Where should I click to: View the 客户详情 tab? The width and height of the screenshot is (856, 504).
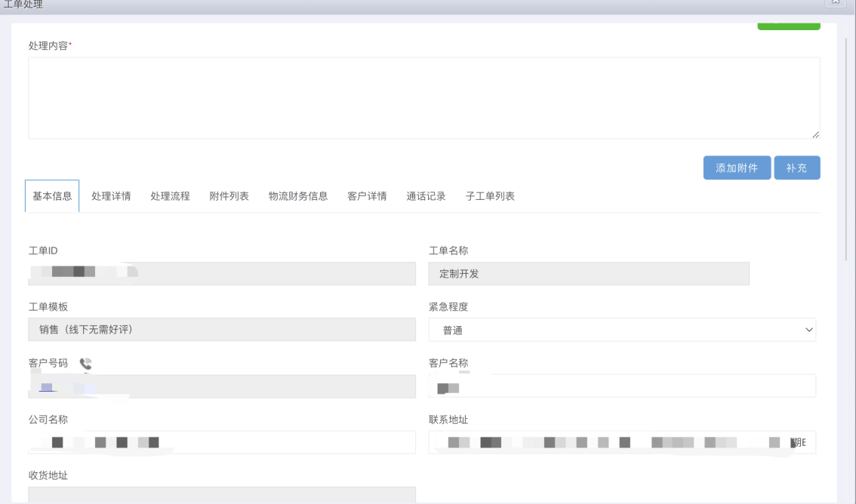click(367, 196)
